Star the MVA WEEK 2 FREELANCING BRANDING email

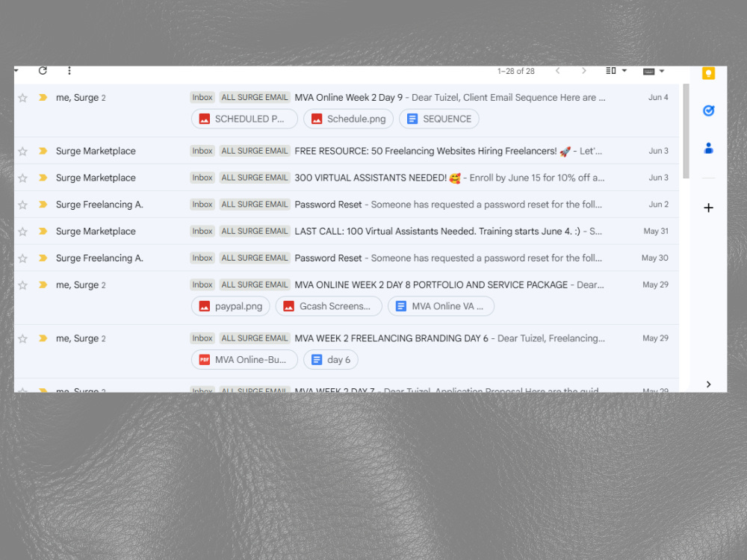coord(22,338)
